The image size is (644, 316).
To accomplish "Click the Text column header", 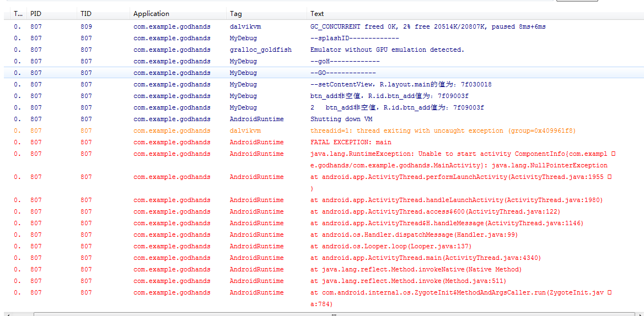I will [317, 14].
